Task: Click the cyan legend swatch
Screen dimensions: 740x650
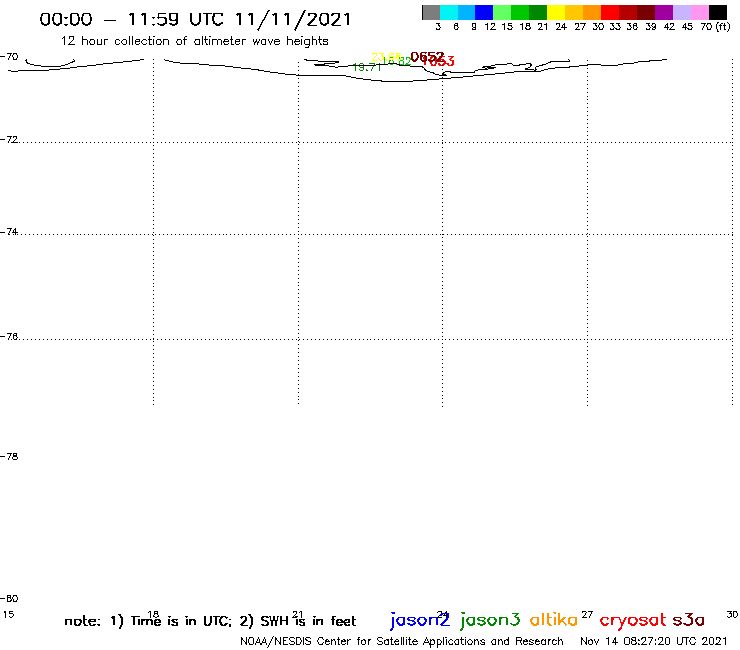Action: [x=449, y=12]
